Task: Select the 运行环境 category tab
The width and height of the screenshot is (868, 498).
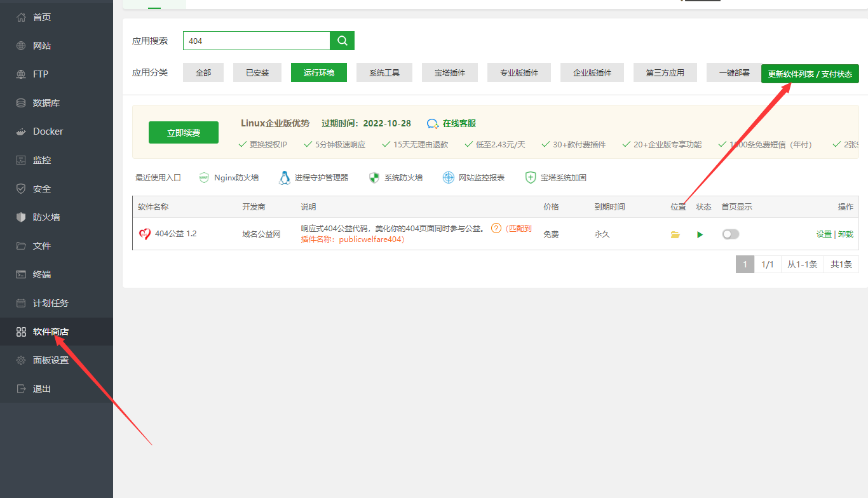Action: click(x=319, y=72)
